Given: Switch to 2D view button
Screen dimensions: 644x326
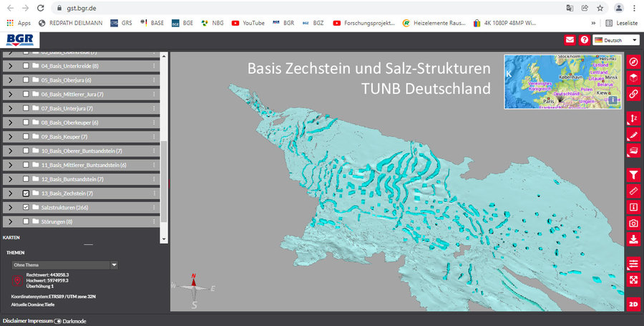Looking at the screenshot, I should [x=633, y=304].
